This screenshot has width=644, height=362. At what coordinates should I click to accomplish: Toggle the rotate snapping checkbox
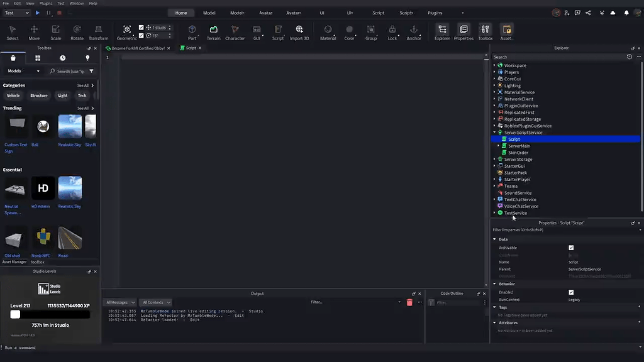142,35
